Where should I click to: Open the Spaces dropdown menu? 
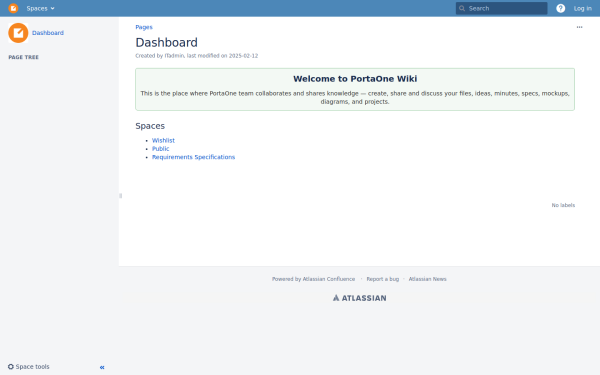click(40, 8)
